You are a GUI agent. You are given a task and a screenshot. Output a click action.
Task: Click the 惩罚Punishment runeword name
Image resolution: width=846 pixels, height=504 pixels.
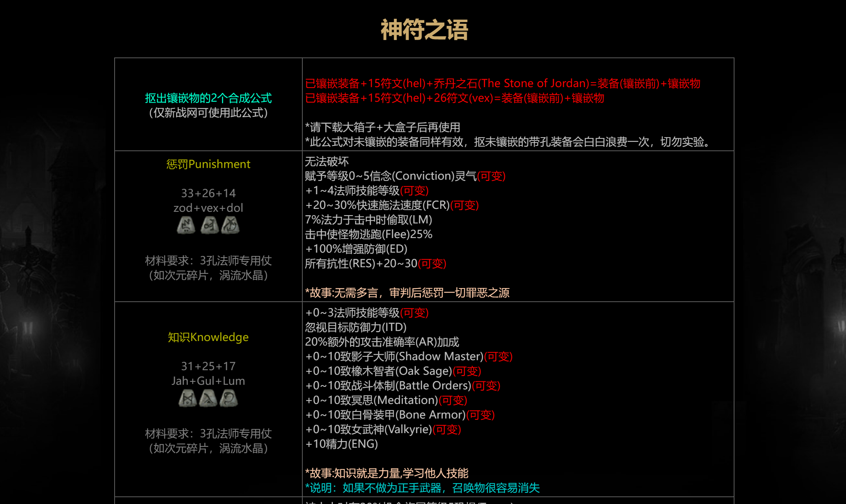click(x=208, y=164)
